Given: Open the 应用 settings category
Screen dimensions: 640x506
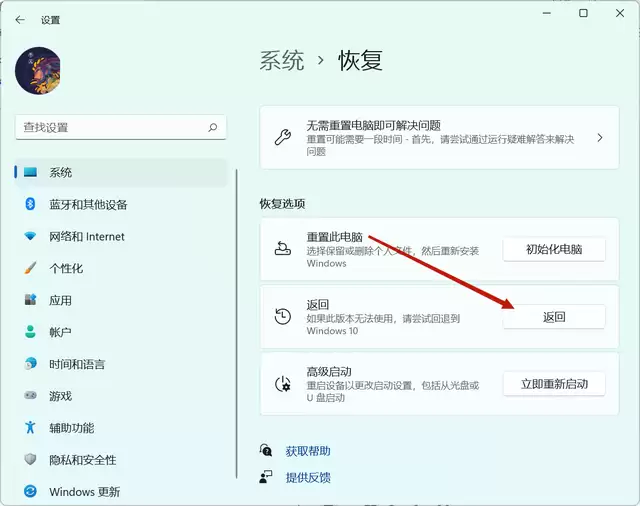Looking at the screenshot, I should point(60,300).
